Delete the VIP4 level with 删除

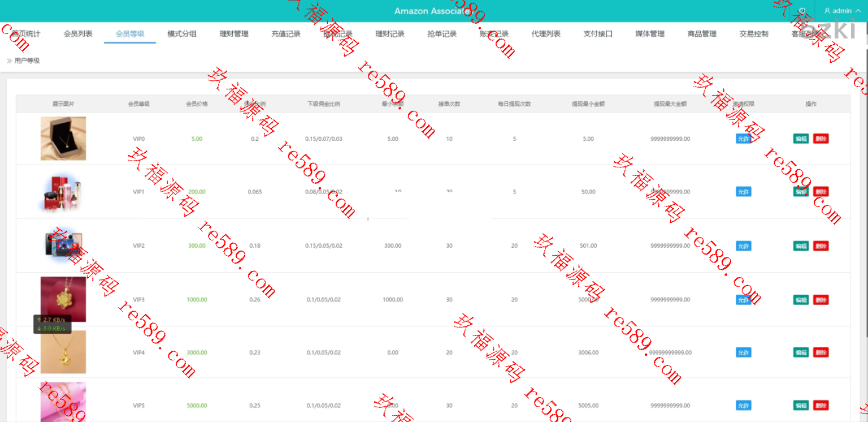[x=821, y=352]
